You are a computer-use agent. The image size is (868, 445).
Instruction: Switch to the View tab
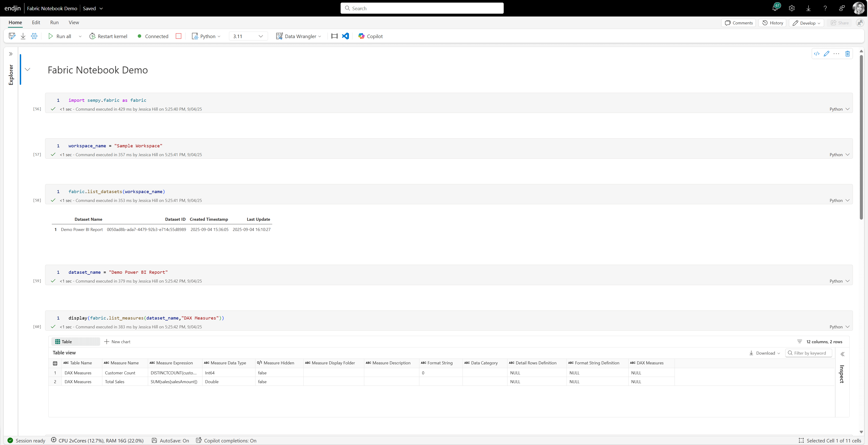pyautogui.click(x=73, y=23)
